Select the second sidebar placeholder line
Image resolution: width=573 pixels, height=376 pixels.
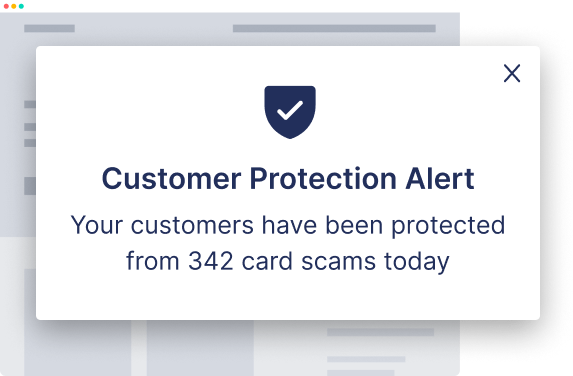coord(30,127)
